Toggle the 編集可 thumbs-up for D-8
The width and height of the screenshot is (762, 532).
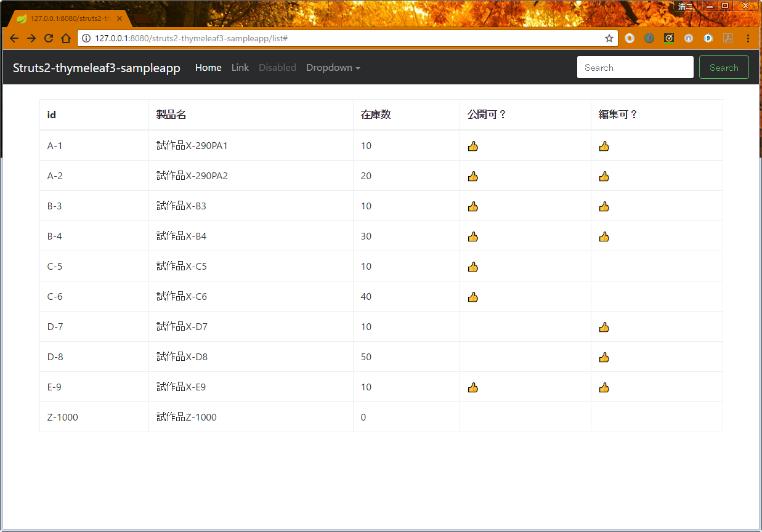tap(604, 357)
